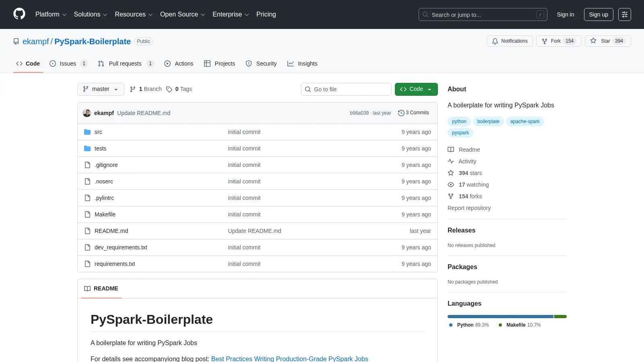The image size is (644, 362).
Task: Open the command palette icon button
Action: point(625,14)
